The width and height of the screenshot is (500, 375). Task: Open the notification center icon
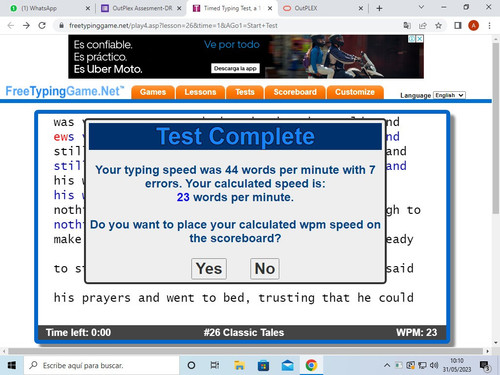point(484,366)
